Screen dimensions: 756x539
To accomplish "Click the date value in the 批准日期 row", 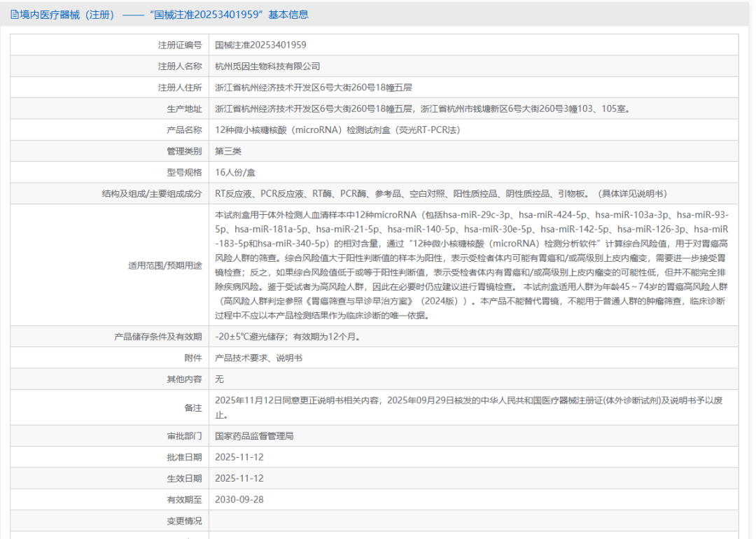I will tap(239, 457).
